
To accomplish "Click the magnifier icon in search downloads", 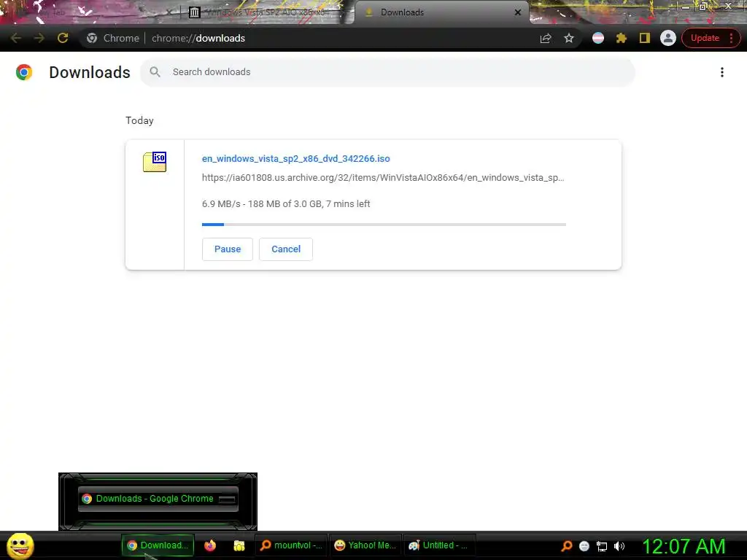I will (x=155, y=72).
